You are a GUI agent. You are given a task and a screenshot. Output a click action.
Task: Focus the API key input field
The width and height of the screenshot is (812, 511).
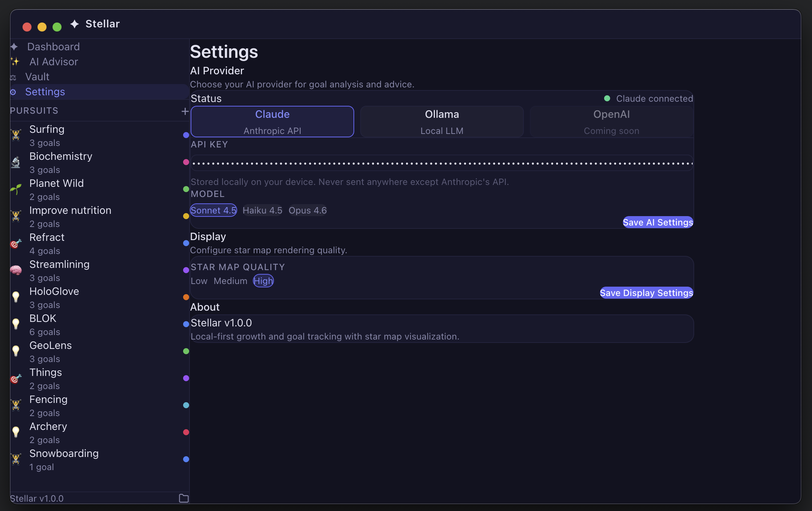click(442, 163)
